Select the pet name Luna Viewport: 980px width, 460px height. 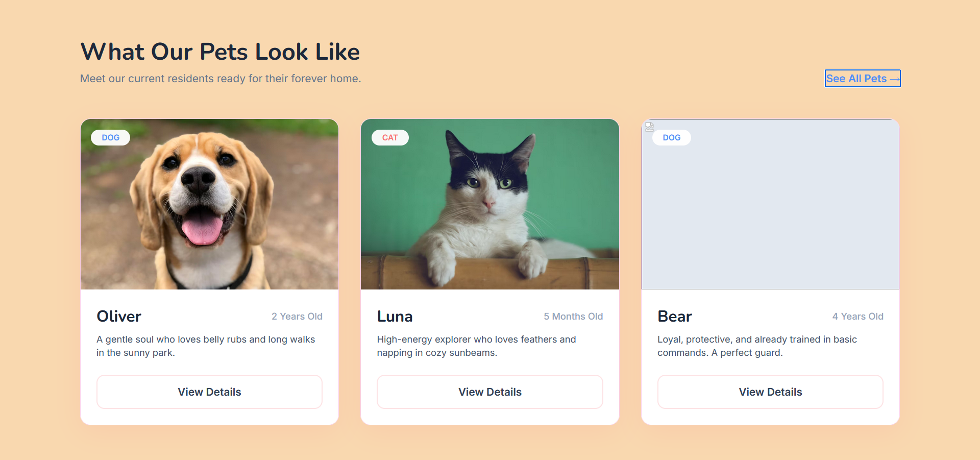pos(395,316)
